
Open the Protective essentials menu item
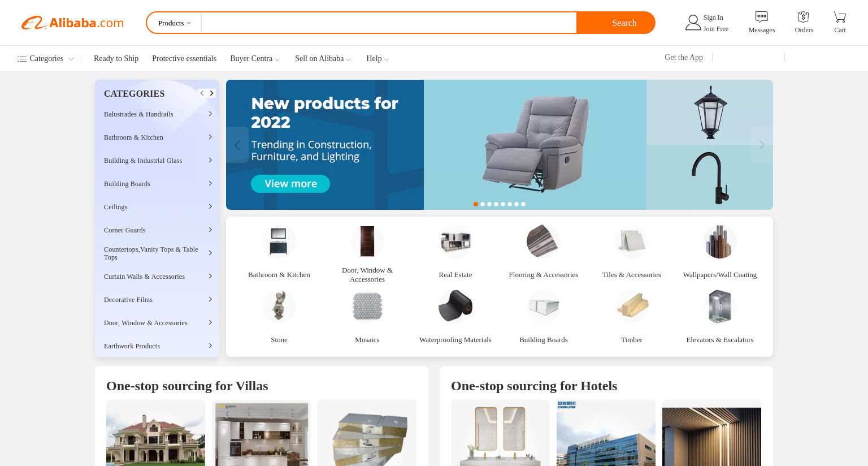pos(184,59)
